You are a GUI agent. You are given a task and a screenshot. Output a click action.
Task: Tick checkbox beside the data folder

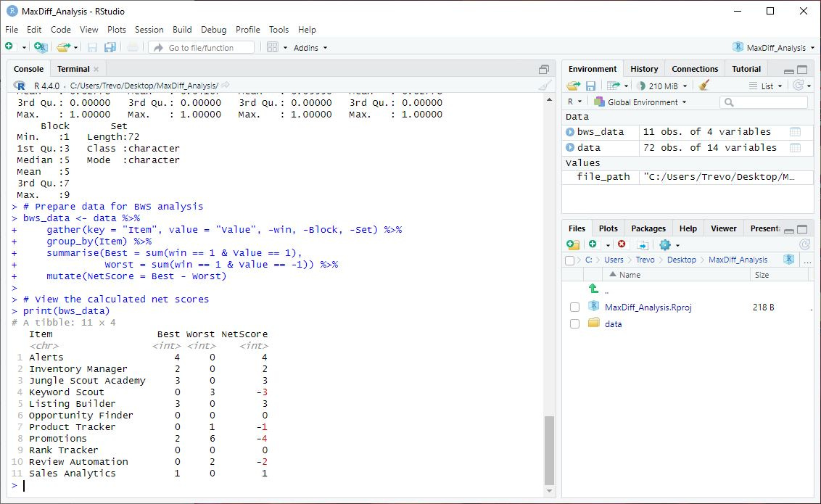(574, 324)
